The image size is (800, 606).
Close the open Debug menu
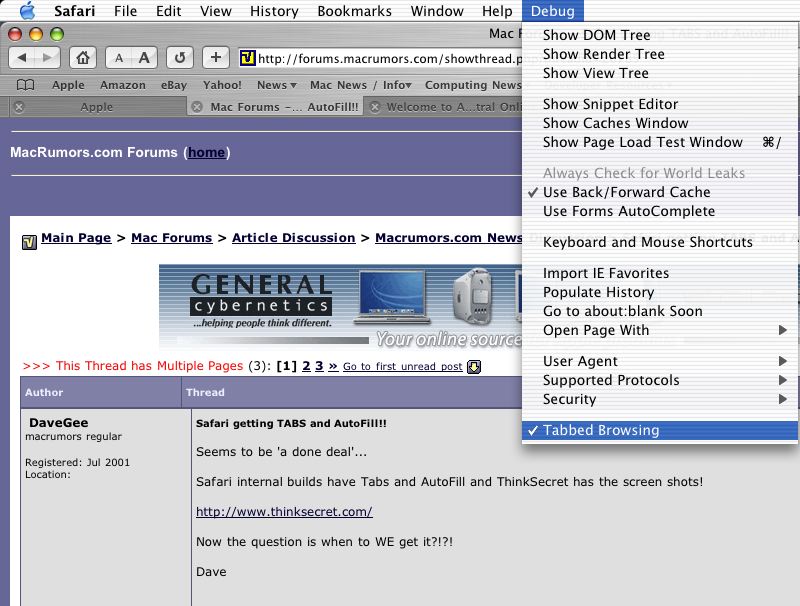coord(553,11)
